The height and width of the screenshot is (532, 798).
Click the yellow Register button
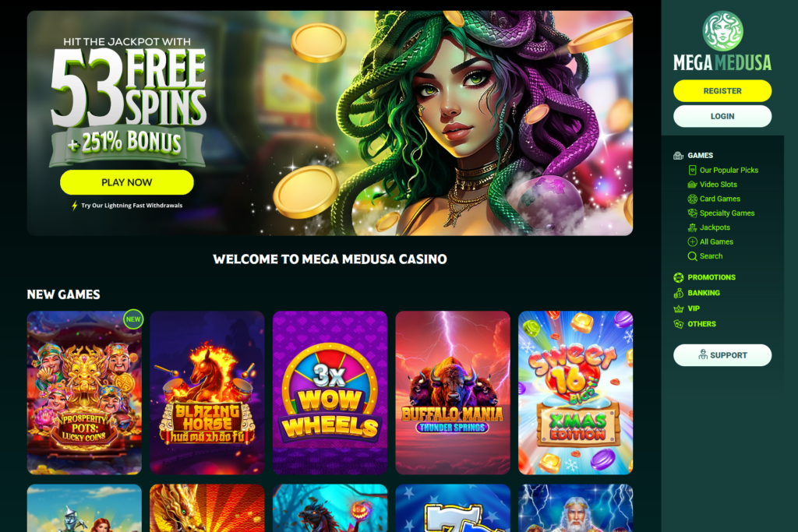722,91
